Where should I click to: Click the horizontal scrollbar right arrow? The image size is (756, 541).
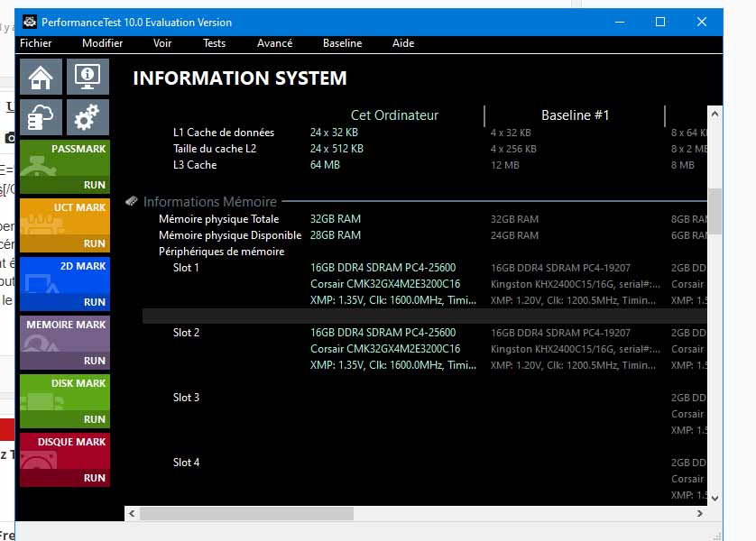[699, 513]
